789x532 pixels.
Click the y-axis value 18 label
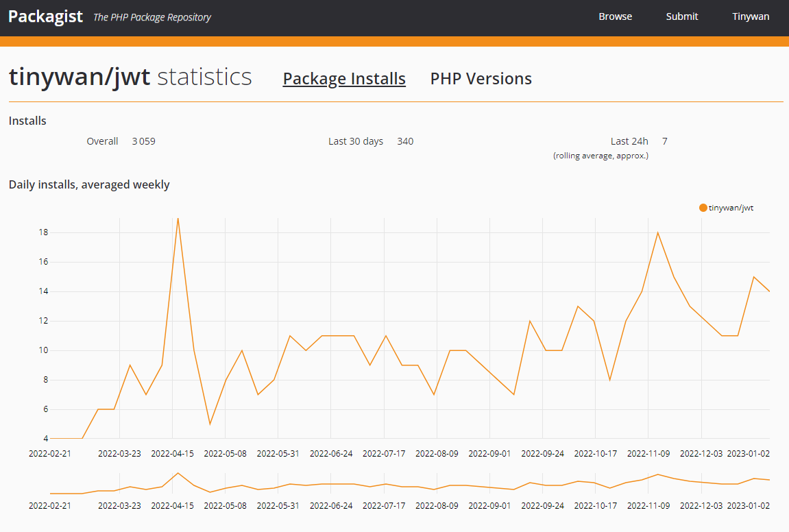pyautogui.click(x=43, y=232)
